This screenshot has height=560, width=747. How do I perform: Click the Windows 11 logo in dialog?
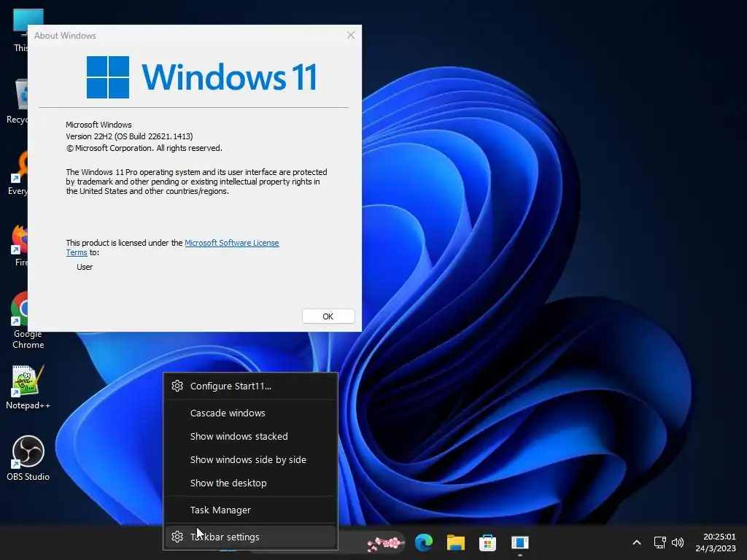[201, 77]
